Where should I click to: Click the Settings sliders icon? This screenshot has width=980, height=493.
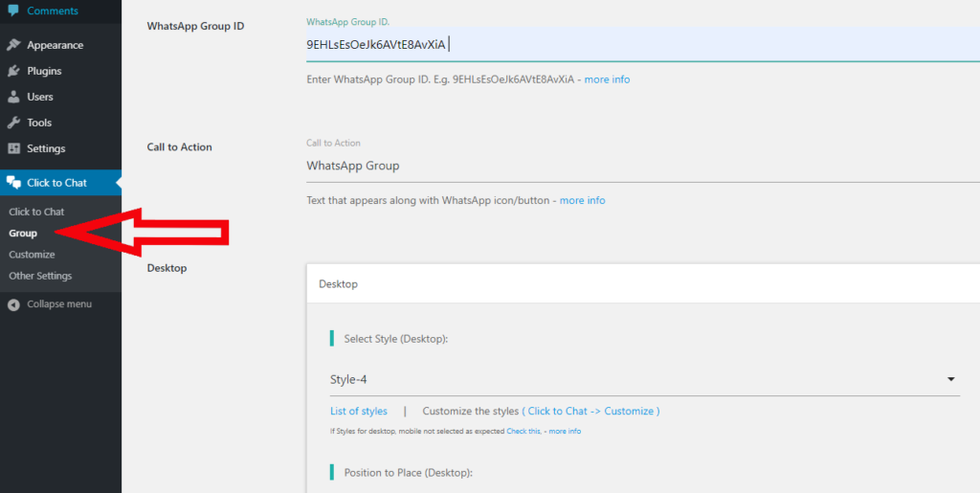coord(13,148)
